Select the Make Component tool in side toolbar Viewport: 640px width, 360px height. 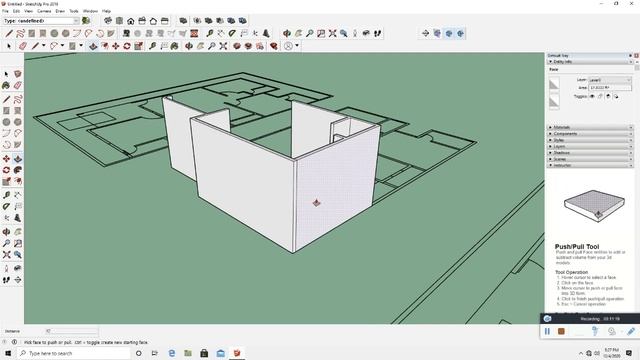18,74
